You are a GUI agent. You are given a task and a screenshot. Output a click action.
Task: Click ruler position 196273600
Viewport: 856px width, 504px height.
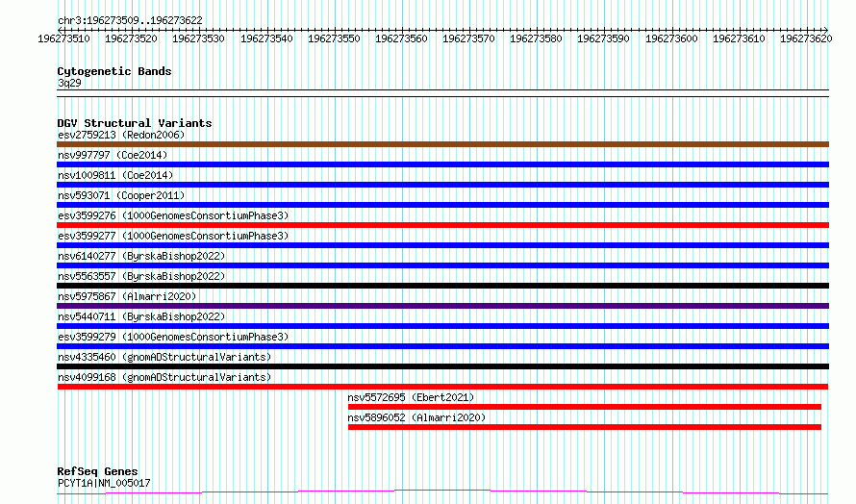click(671, 38)
